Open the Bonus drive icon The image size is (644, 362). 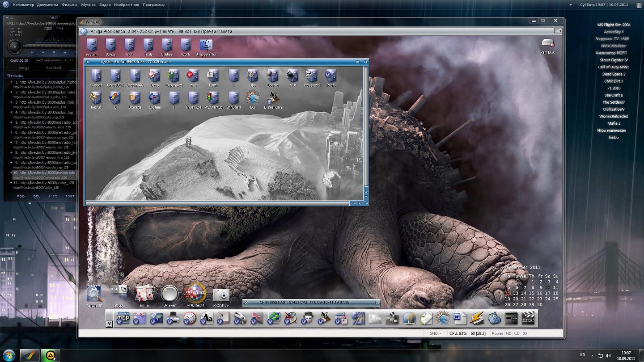(x=110, y=47)
